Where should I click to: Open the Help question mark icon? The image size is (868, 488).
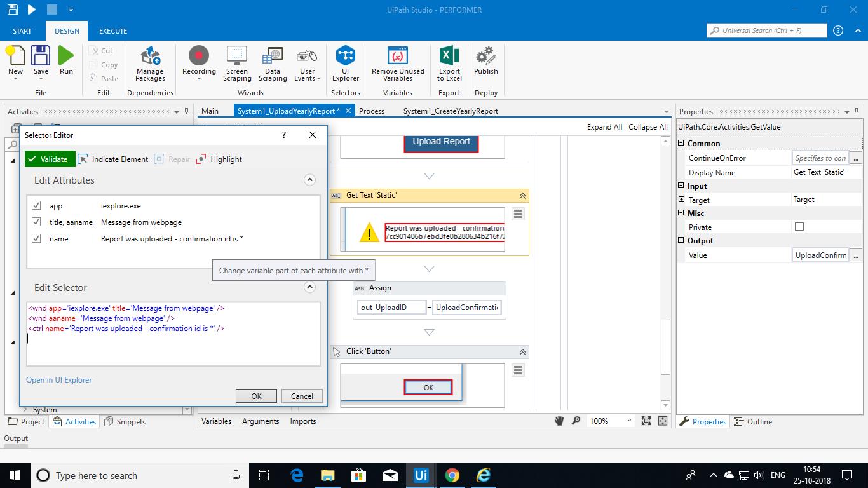point(838,30)
